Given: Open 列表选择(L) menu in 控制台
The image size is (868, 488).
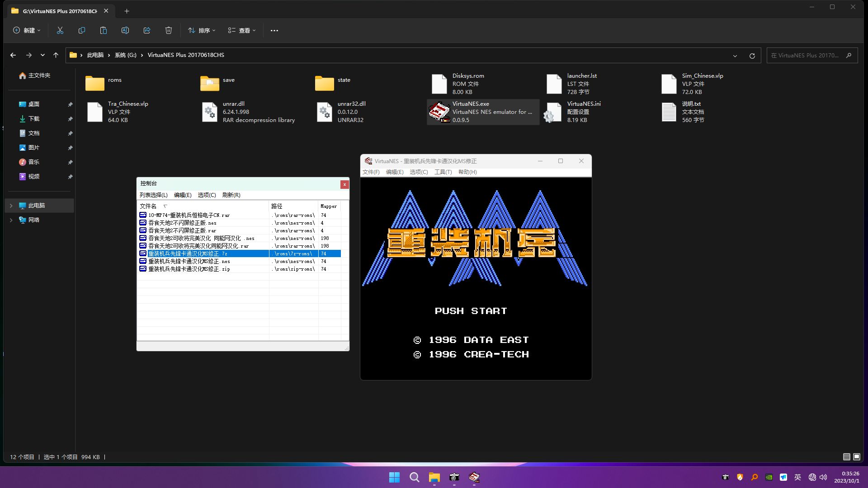Looking at the screenshot, I should 154,195.
